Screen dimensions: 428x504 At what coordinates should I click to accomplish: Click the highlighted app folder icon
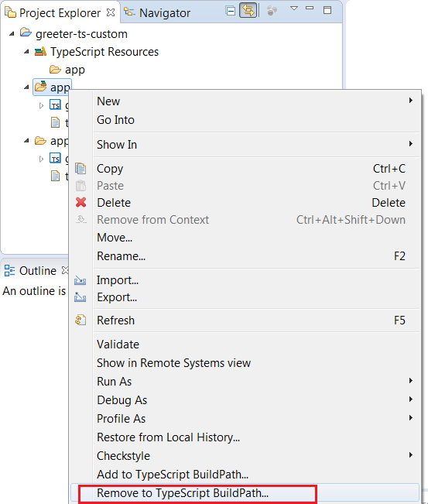tap(41, 87)
